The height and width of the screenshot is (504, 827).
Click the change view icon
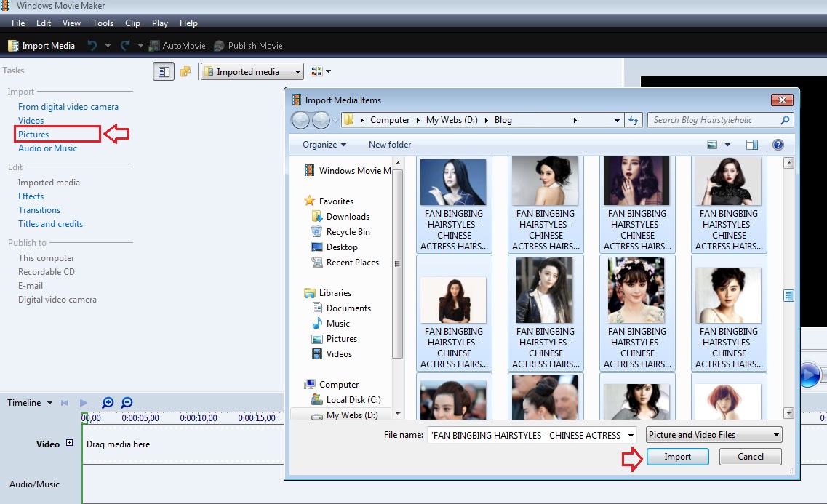click(712, 145)
